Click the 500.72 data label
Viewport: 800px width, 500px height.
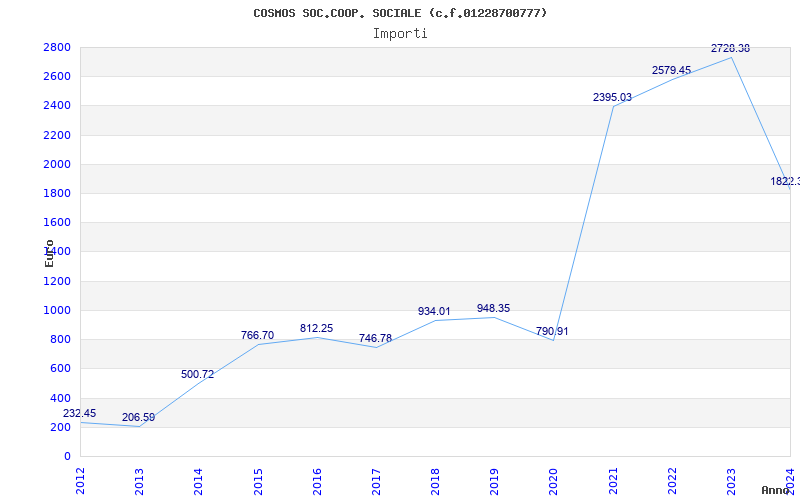[197, 374]
